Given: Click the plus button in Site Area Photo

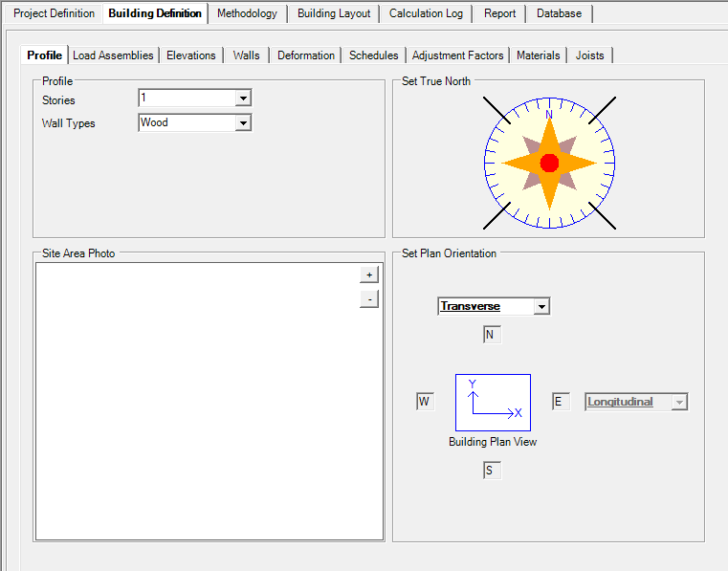Looking at the screenshot, I should pos(369,275).
